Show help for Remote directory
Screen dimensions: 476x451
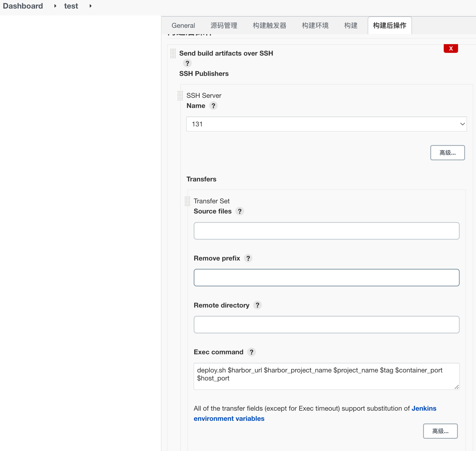coord(257,305)
